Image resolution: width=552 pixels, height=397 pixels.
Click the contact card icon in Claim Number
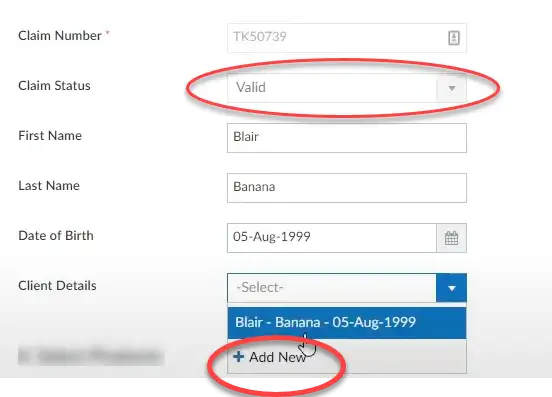coord(454,38)
